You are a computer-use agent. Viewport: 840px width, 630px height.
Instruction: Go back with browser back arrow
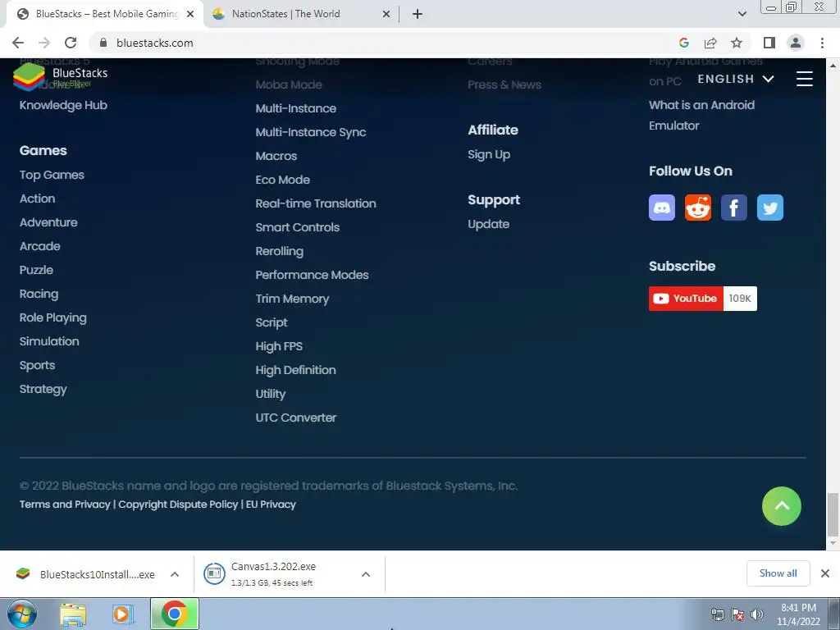click(18, 43)
